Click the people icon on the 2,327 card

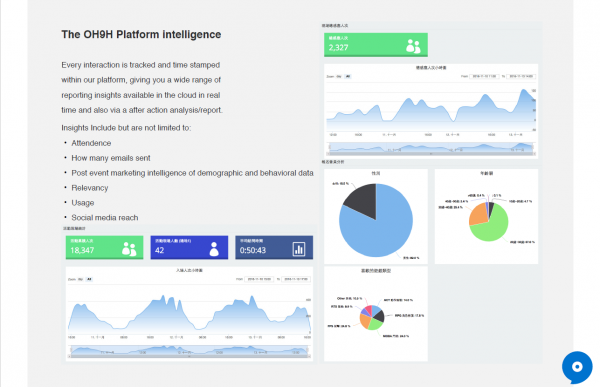(x=413, y=46)
